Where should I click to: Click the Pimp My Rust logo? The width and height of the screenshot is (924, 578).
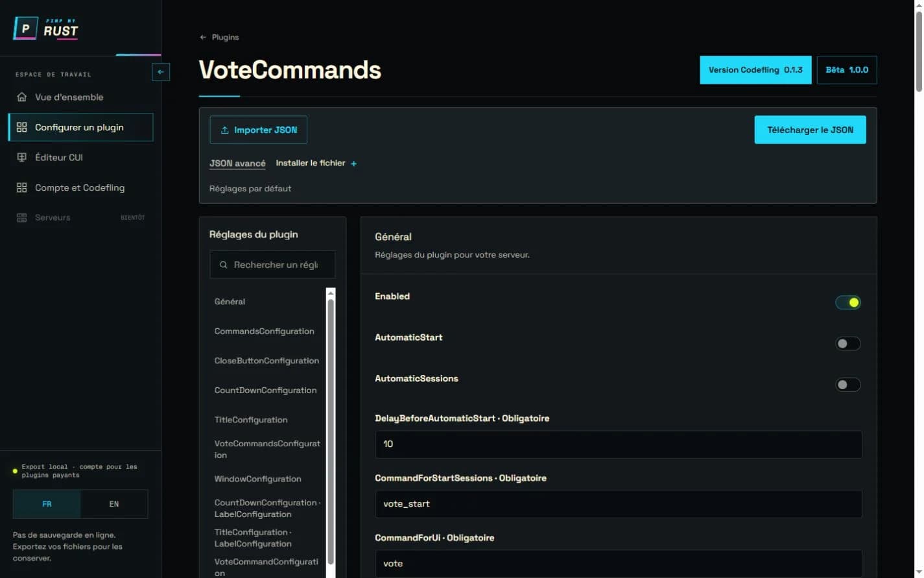click(46, 29)
